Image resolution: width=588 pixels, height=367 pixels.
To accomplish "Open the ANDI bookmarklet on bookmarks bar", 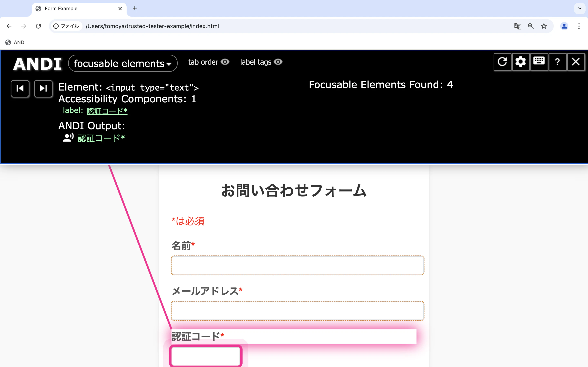I will [x=15, y=42].
